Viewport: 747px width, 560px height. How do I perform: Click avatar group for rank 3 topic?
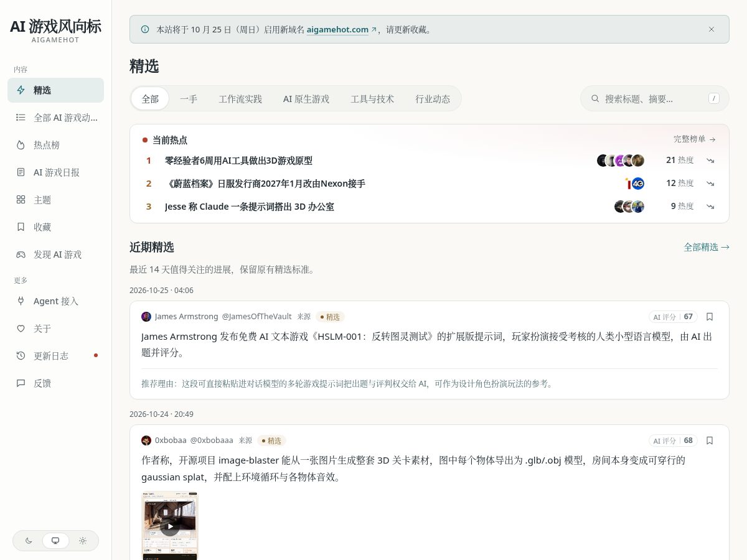tap(629, 207)
